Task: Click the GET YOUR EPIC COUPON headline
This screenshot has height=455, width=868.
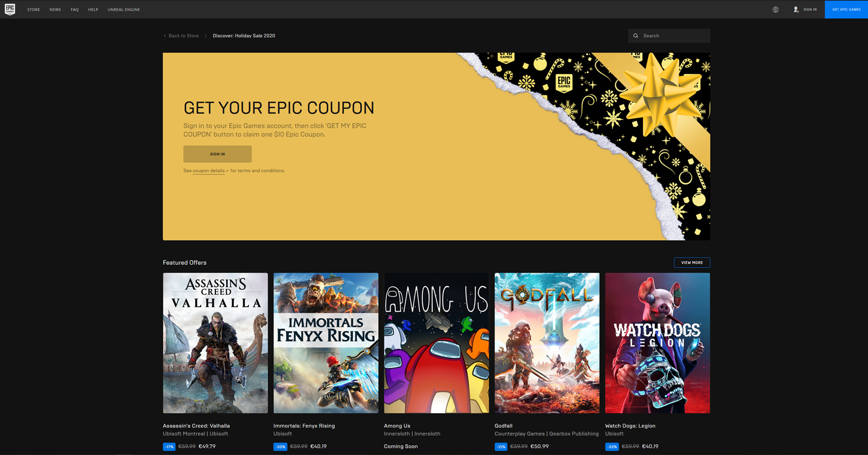Action: (279, 108)
